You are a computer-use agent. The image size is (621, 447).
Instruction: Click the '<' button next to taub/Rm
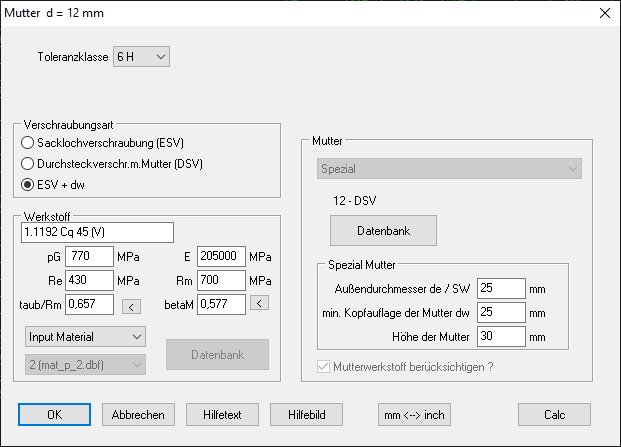tap(131, 304)
